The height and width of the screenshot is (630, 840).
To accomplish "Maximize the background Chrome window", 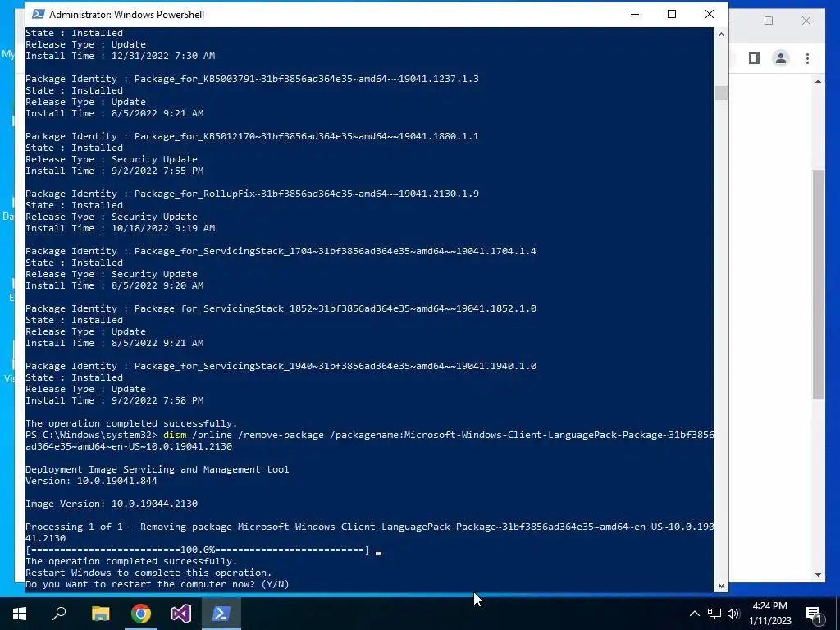I will point(769,21).
